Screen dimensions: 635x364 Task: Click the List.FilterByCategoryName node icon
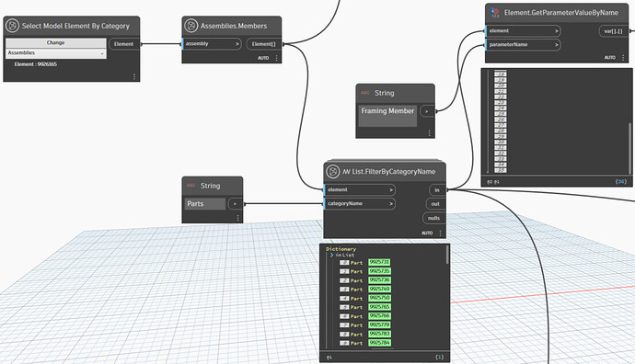pyautogui.click(x=333, y=172)
